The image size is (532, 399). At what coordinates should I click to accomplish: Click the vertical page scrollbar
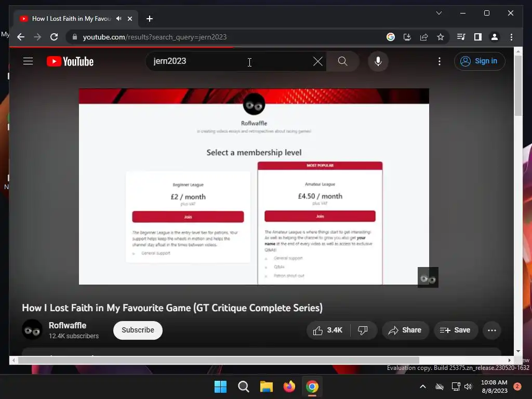click(x=518, y=86)
